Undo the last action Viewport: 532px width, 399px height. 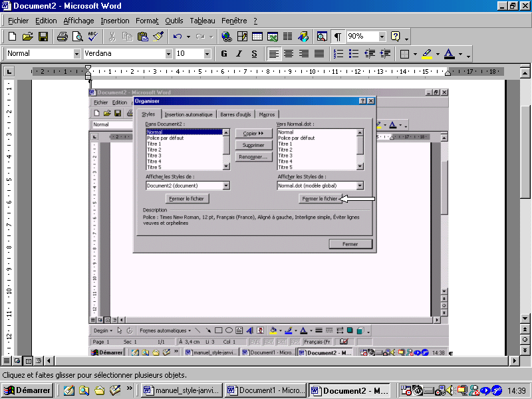[178, 37]
